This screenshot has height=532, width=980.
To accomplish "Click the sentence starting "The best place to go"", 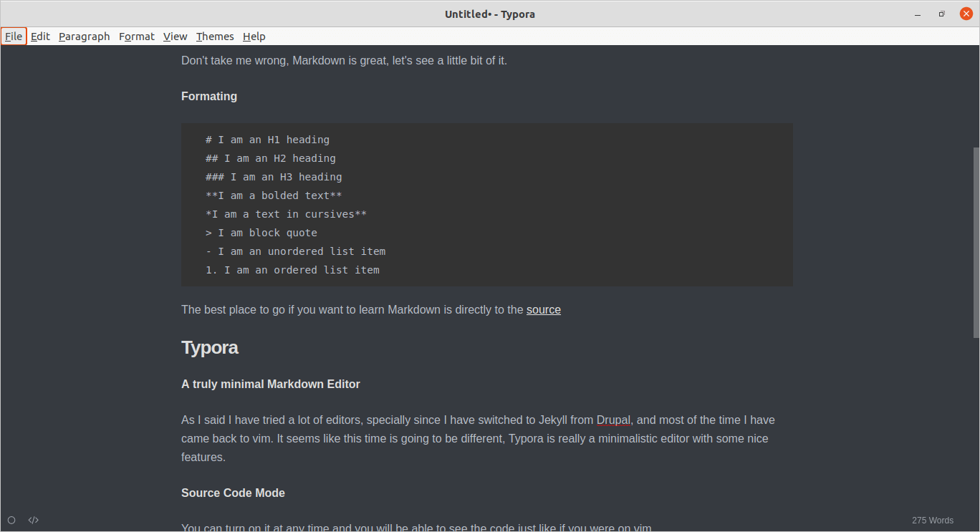I will coord(371,310).
